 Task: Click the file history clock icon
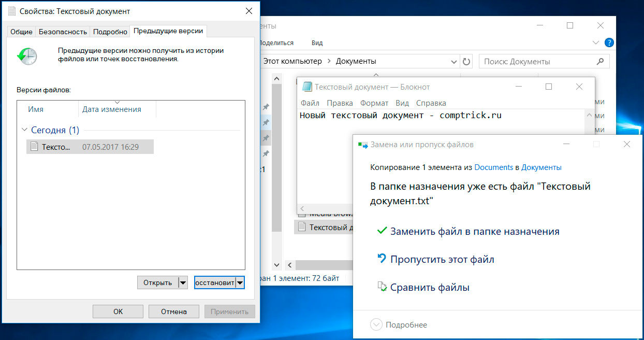[26, 55]
